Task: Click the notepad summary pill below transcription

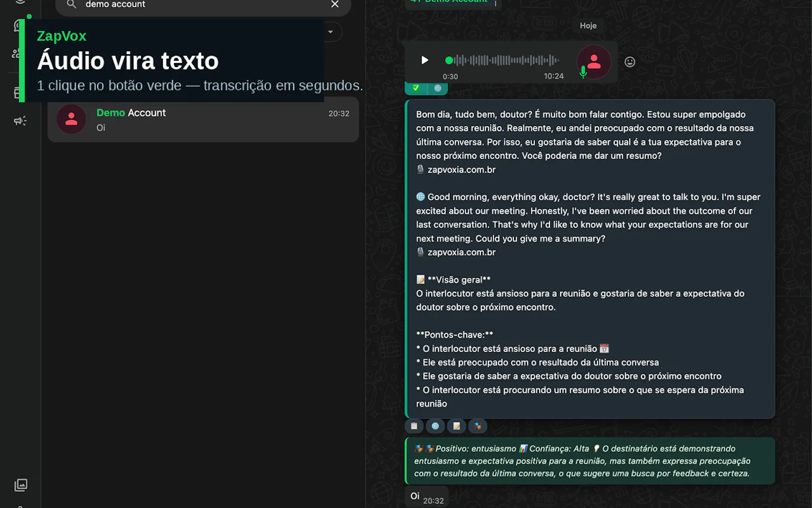Action: tap(457, 426)
